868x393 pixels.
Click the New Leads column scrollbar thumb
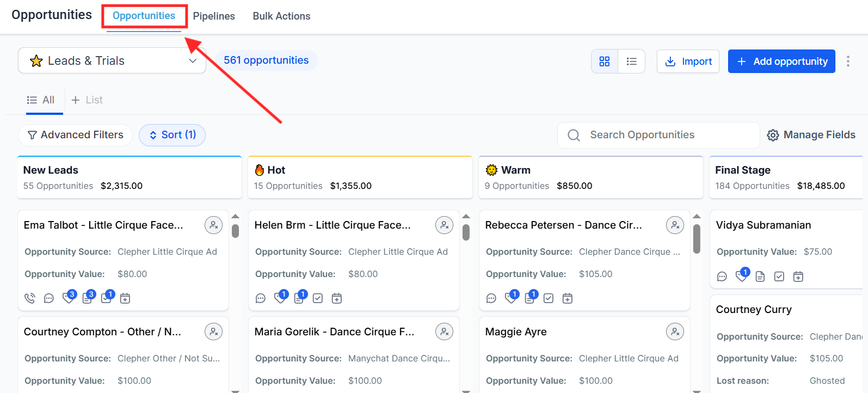click(x=235, y=231)
